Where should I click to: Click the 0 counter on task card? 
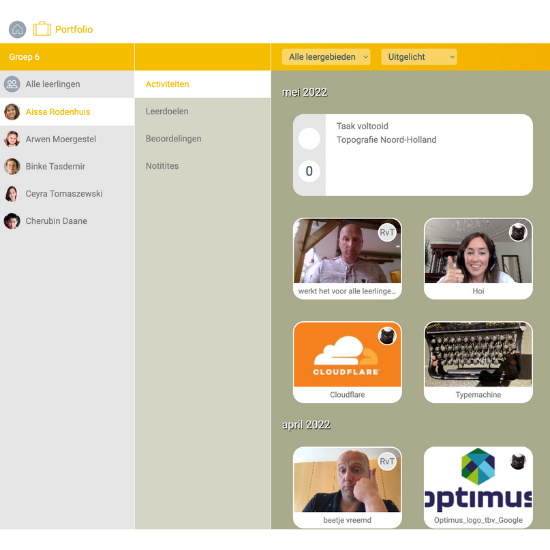click(x=309, y=171)
